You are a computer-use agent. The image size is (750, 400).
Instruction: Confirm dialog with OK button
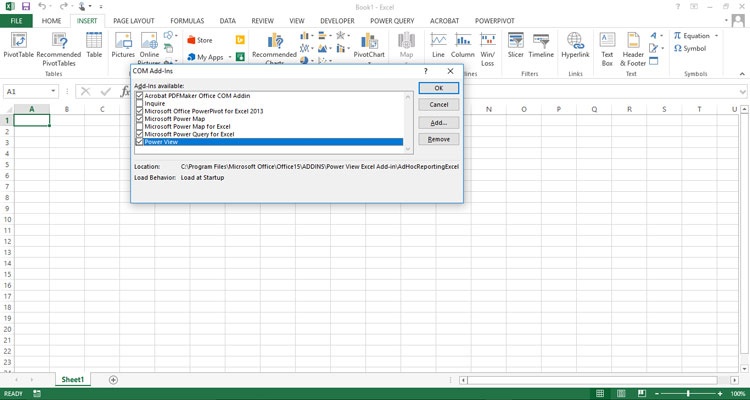(439, 88)
